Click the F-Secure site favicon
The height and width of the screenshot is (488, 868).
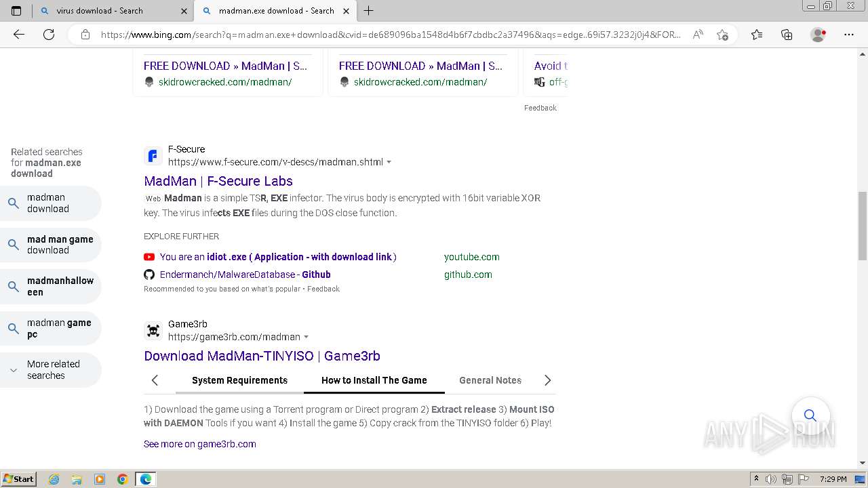point(153,156)
